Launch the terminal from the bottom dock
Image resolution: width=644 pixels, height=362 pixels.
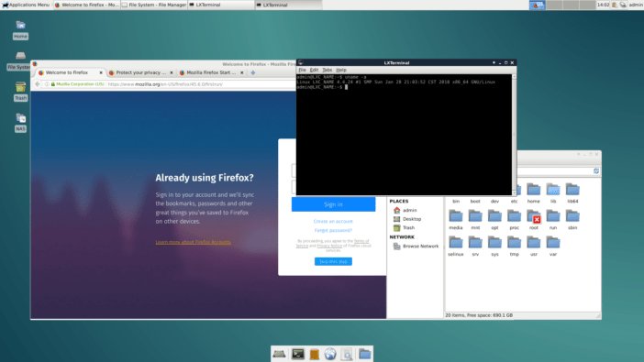coord(298,354)
